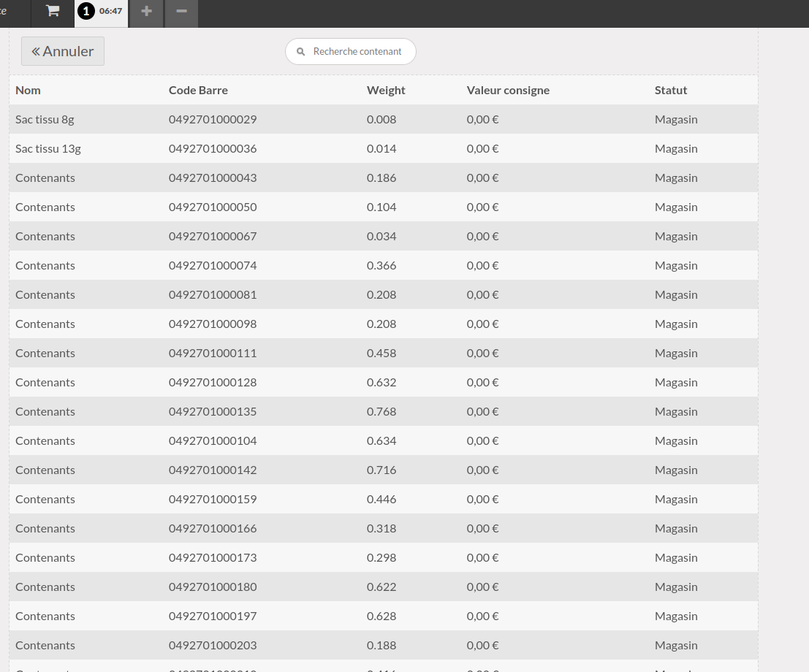Create a new order using the plus icon
The height and width of the screenshot is (672, 809).
tap(146, 12)
